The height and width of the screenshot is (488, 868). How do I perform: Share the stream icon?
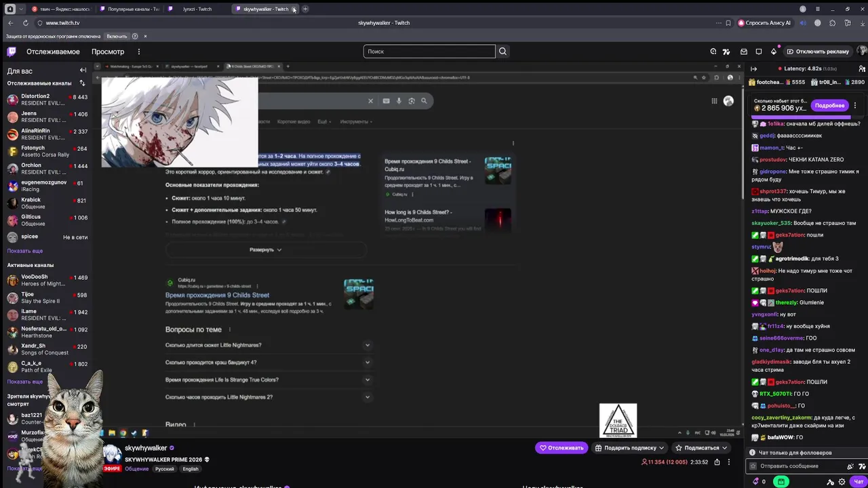(715, 462)
